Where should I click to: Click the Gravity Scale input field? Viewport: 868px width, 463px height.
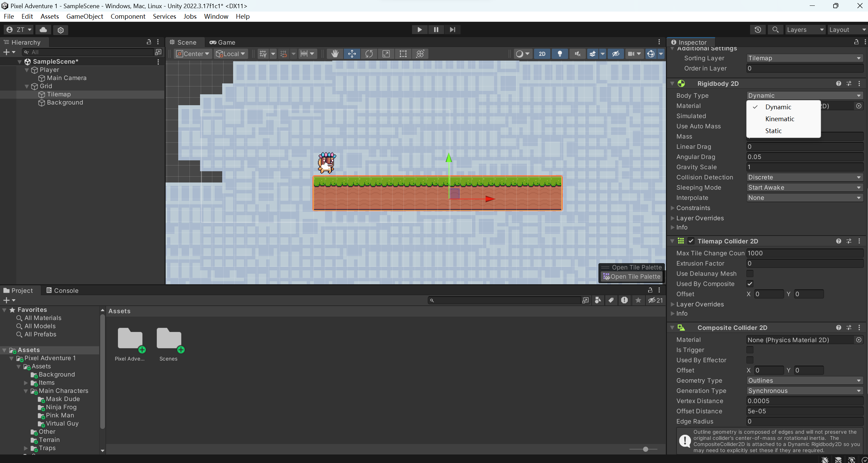(x=804, y=167)
